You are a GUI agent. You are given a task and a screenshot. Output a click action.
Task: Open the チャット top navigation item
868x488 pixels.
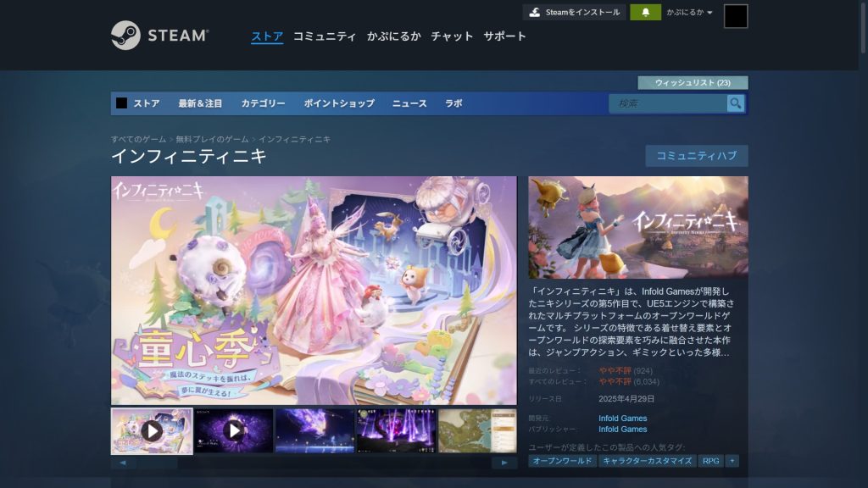(x=452, y=36)
